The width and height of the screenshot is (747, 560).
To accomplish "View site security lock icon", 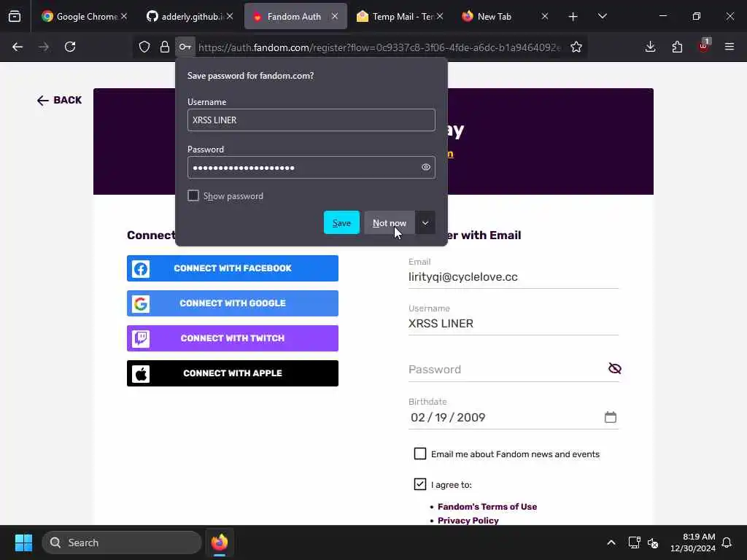I will point(165,47).
